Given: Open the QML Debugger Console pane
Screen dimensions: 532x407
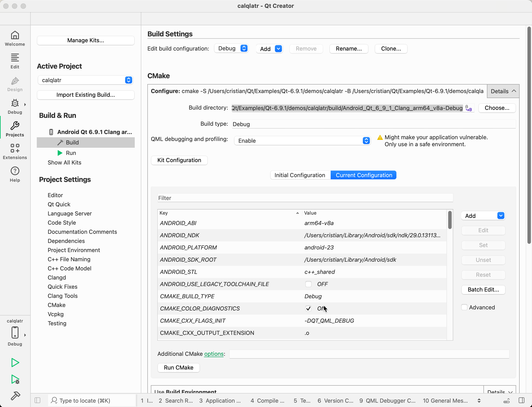Looking at the screenshot, I should click(x=387, y=400).
